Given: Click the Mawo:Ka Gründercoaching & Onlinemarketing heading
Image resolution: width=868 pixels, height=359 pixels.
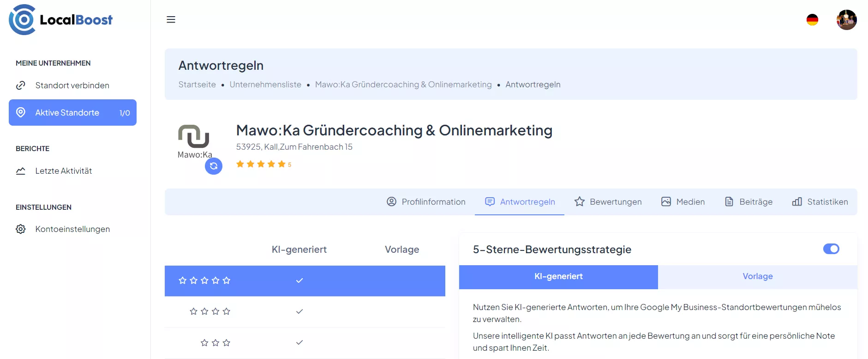Looking at the screenshot, I should click(x=394, y=131).
